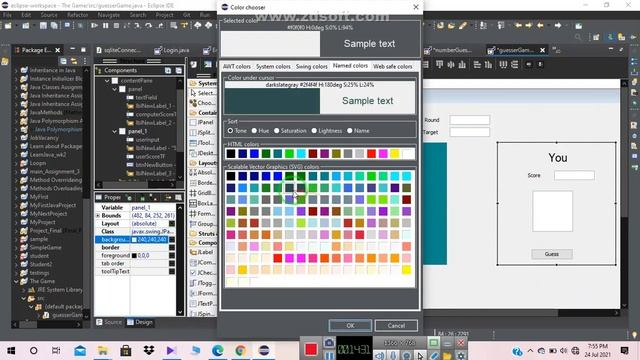640x360 pixels.
Task: Pick the black swatch in HTML colors row
Action: point(231,153)
